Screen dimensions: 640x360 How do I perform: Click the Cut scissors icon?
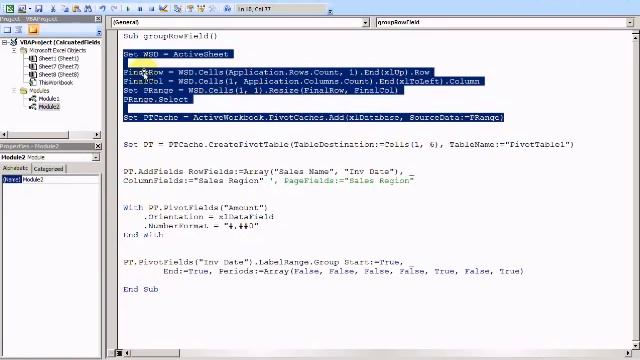53,8
